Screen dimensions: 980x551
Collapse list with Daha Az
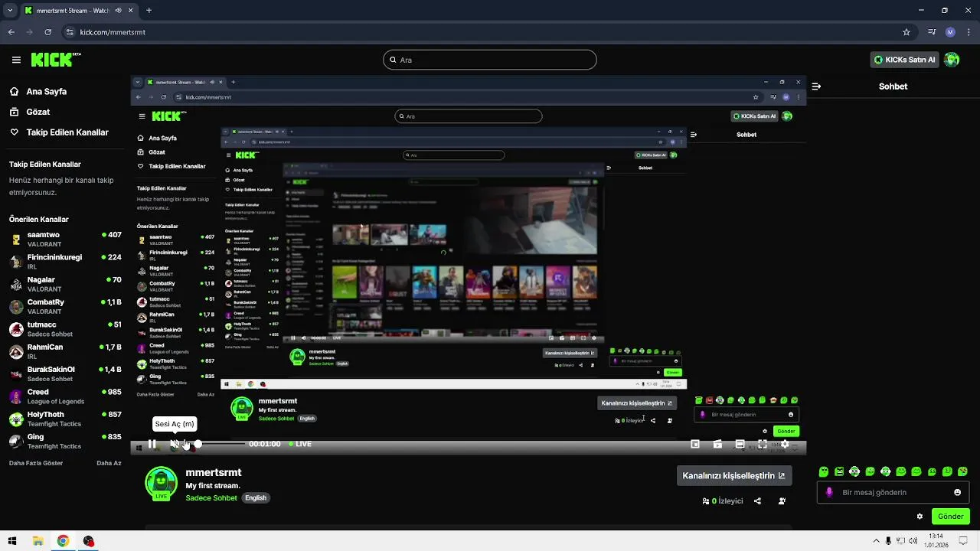109,463
